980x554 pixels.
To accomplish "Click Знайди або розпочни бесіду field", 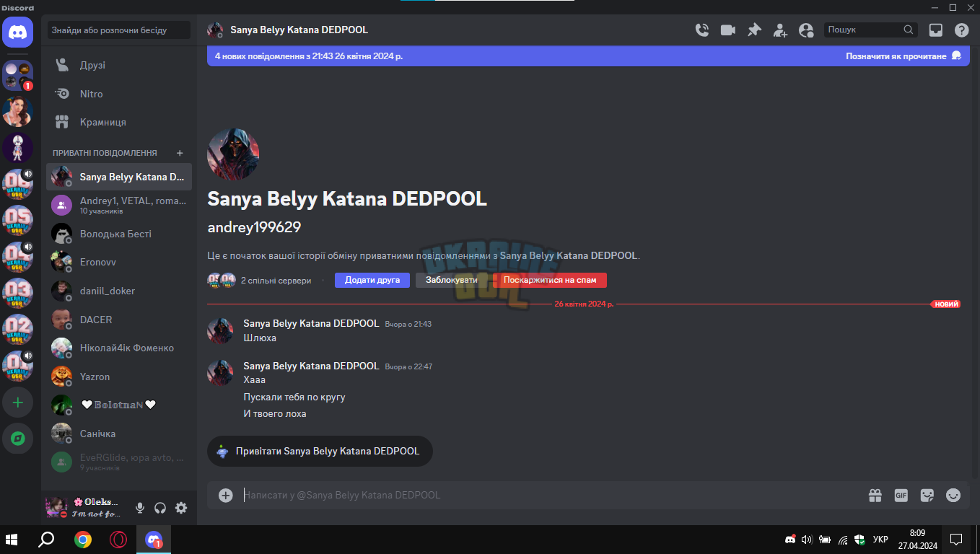I will pyautogui.click(x=119, y=30).
